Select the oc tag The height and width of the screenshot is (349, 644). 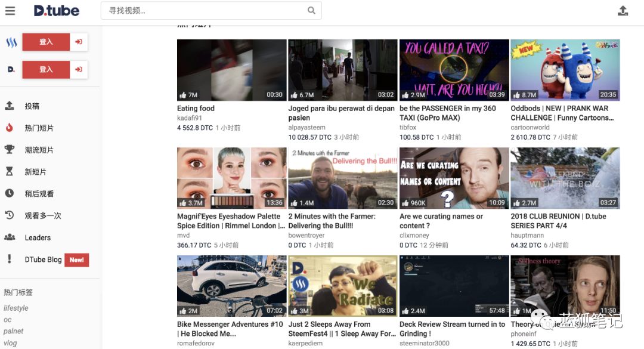tap(7, 319)
